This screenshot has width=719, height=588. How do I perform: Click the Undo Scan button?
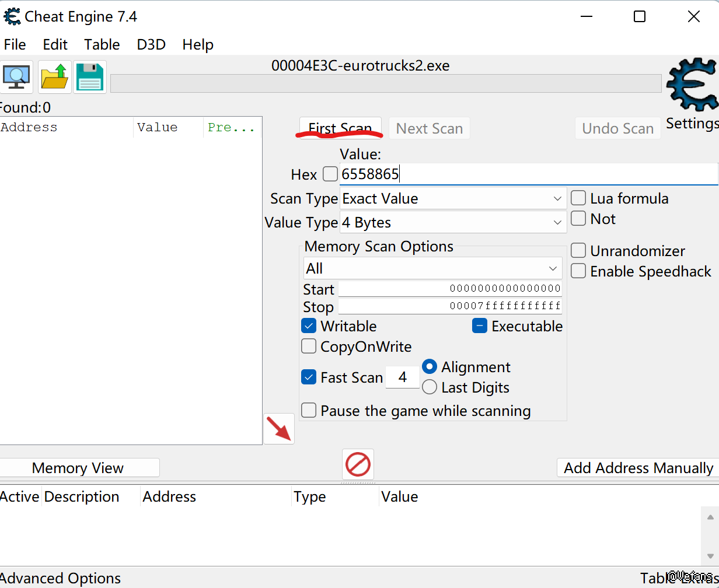(x=618, y=128)
